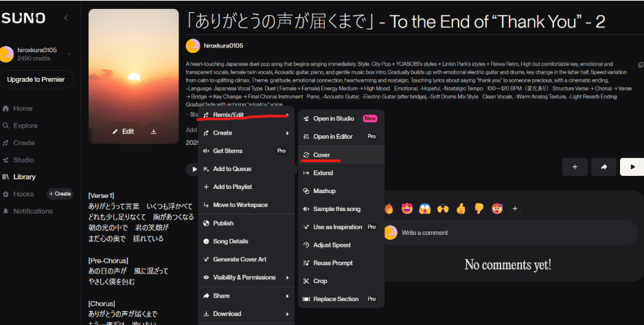Expand Visibility & Permissions submenu
644x325 pixels.
(246, 278)
